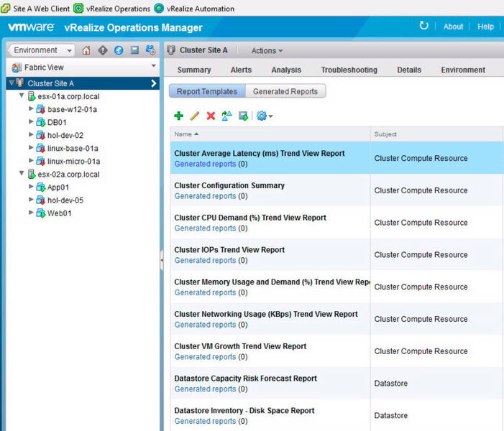Click Generated reports link under Cluster Configuration Summary
Image resolution: width=504 pixels, height=431 pixels.
click(205, 196)
